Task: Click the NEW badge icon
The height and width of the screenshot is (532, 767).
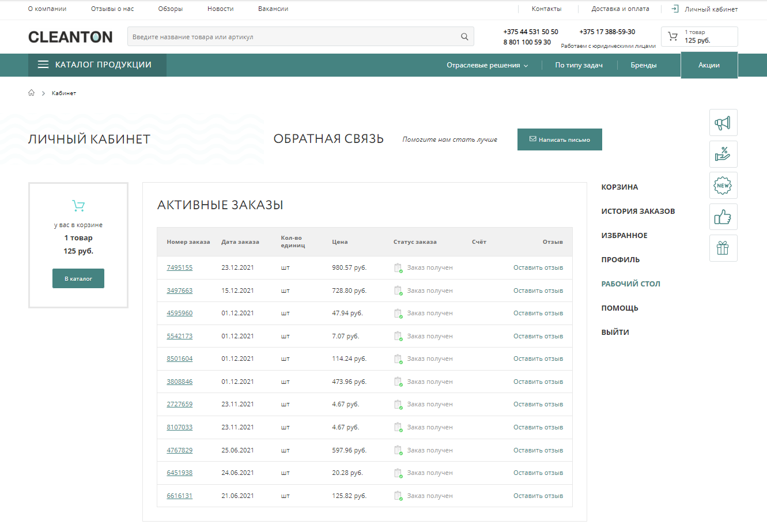Action: coord(723,186)
